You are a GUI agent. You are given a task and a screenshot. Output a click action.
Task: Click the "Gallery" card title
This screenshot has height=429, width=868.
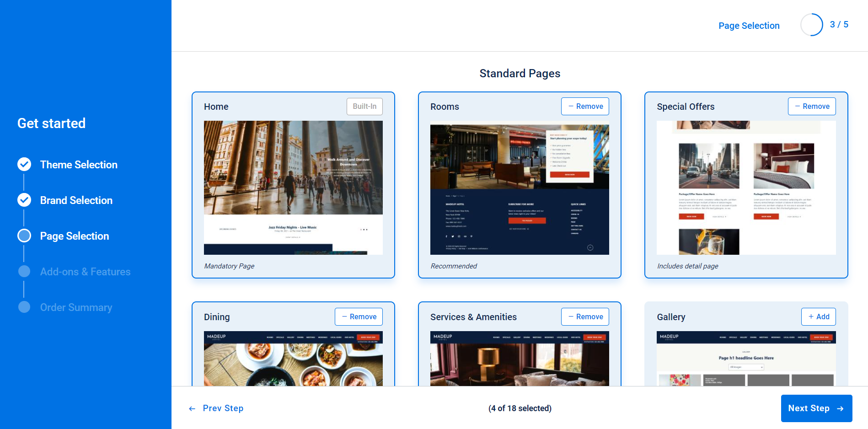(671, 317)
